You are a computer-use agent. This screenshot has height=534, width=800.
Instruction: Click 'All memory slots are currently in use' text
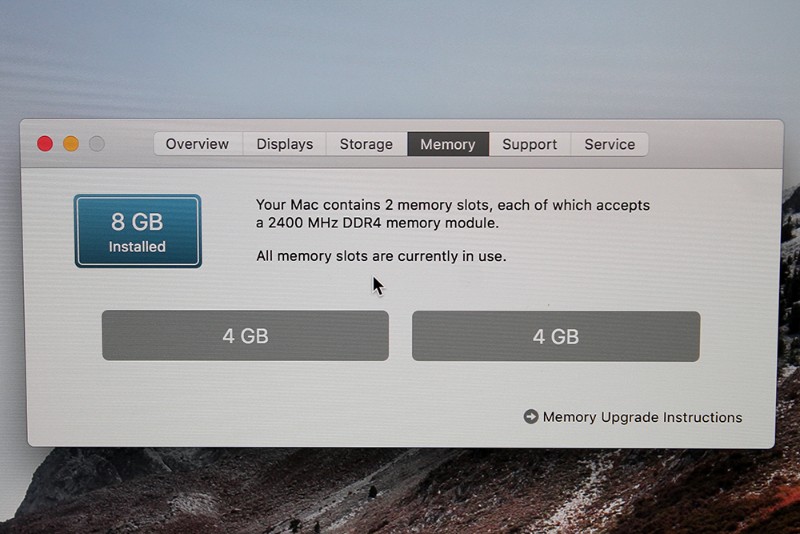[381, 256]
